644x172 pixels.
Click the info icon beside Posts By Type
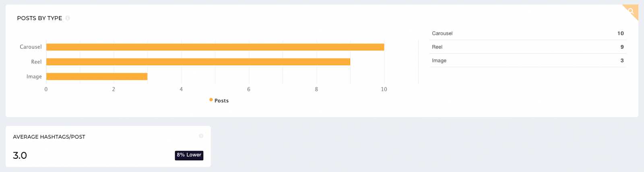click(68, 18)
